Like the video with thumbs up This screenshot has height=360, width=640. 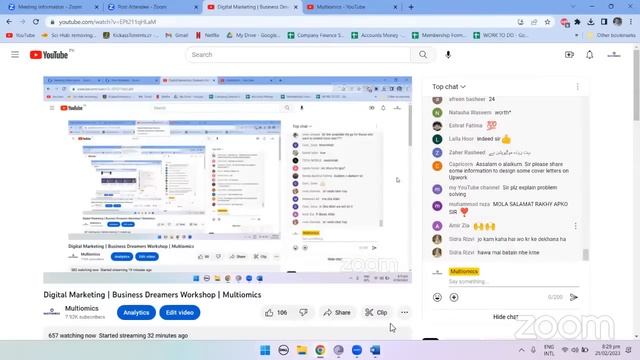(x=276, y=313)
